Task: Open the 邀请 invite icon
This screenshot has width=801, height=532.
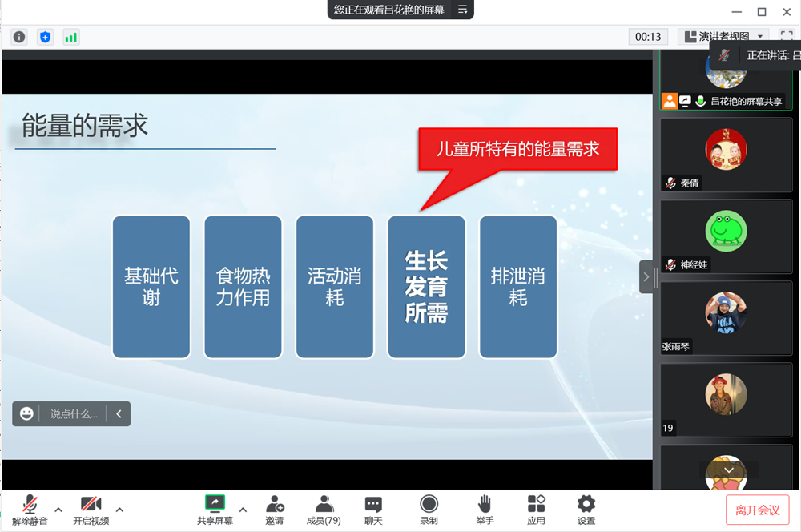Action: coord(275,510)
